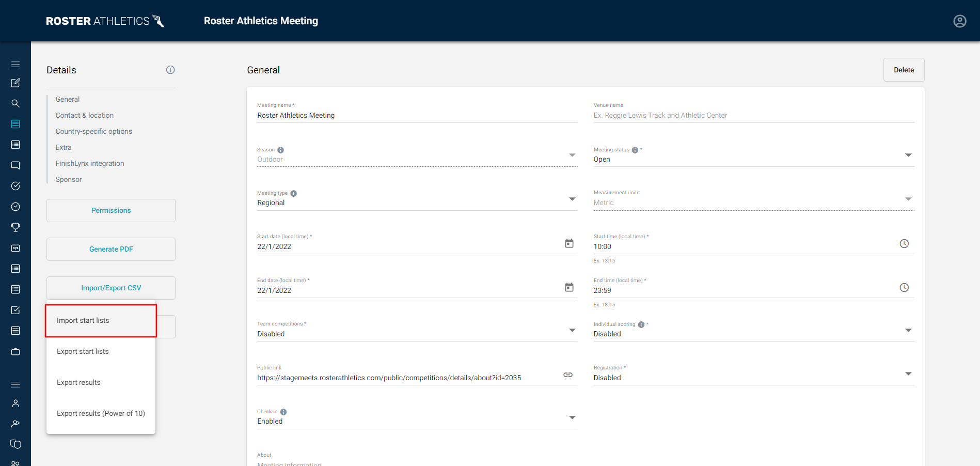The image size is (980, 466).
Task: Open the Meeting status dropdown
Action: point(908,155)
